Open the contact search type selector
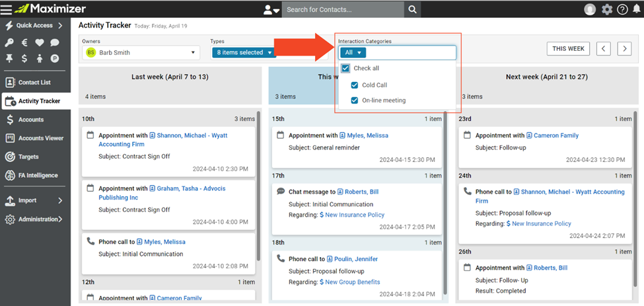Screen dimensions: 644x306 (x=271, y=9)
